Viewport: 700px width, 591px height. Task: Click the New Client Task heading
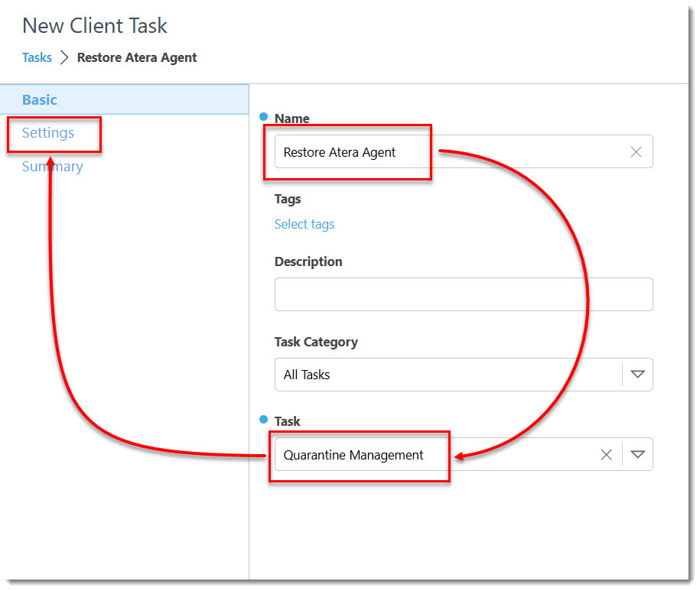coord(95,25)
